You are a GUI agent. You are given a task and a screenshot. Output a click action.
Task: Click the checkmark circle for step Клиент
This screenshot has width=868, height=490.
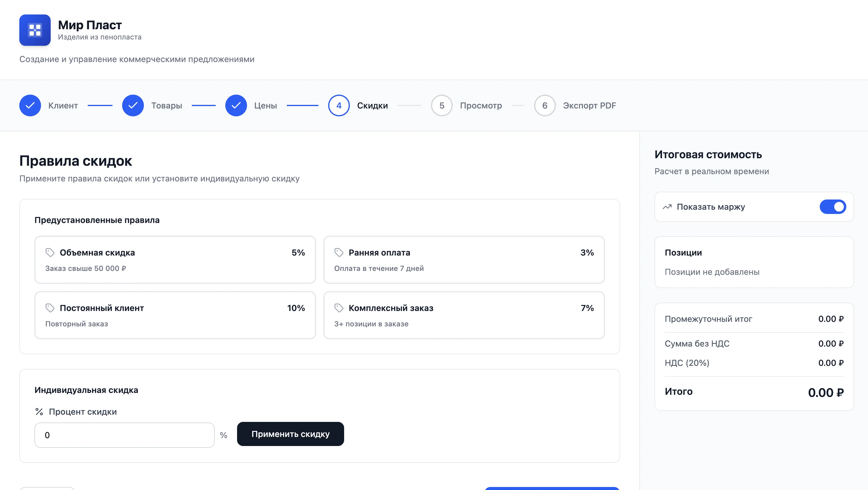click(30, 105)
